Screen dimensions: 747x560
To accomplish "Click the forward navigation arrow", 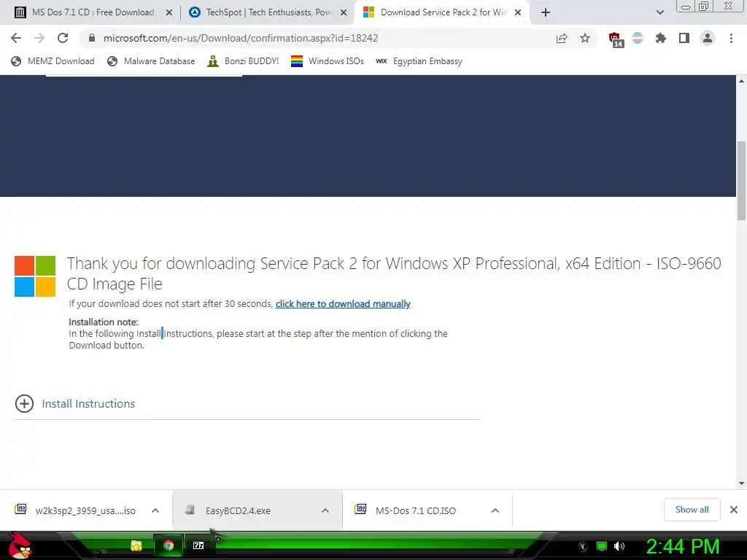I will tap(39, 38).
